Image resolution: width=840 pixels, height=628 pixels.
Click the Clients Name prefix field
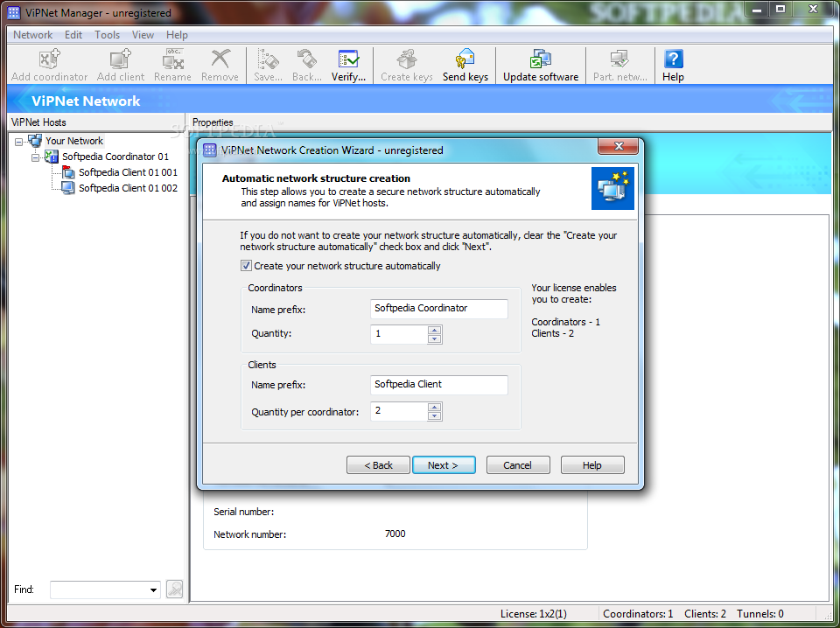click(x=439, y=385)
